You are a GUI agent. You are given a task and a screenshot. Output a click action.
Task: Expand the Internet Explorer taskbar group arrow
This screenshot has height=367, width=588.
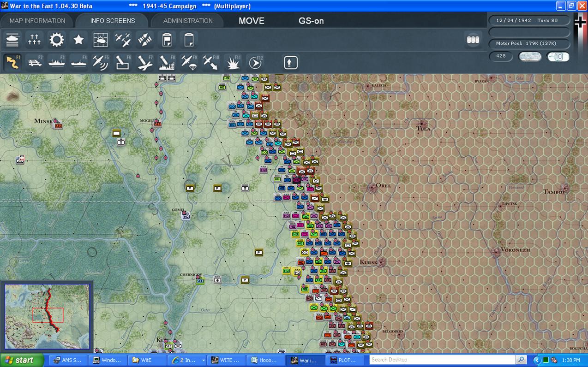click(204, 360)
